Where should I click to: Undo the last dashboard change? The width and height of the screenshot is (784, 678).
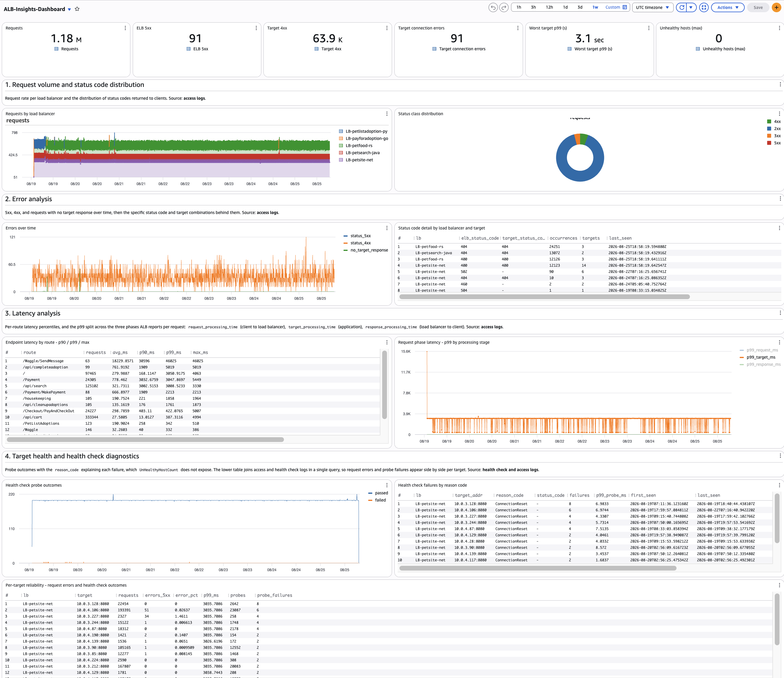[493, 7]
